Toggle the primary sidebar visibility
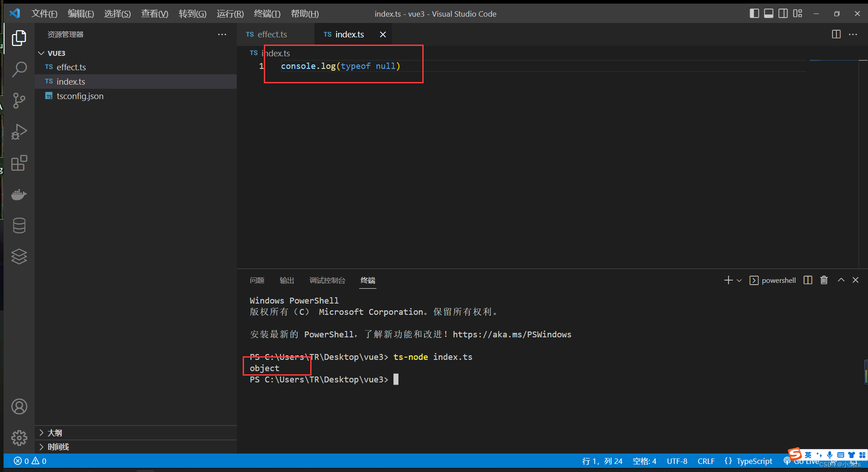This screenshot has height=472, width=868. (x=754, y=13)
